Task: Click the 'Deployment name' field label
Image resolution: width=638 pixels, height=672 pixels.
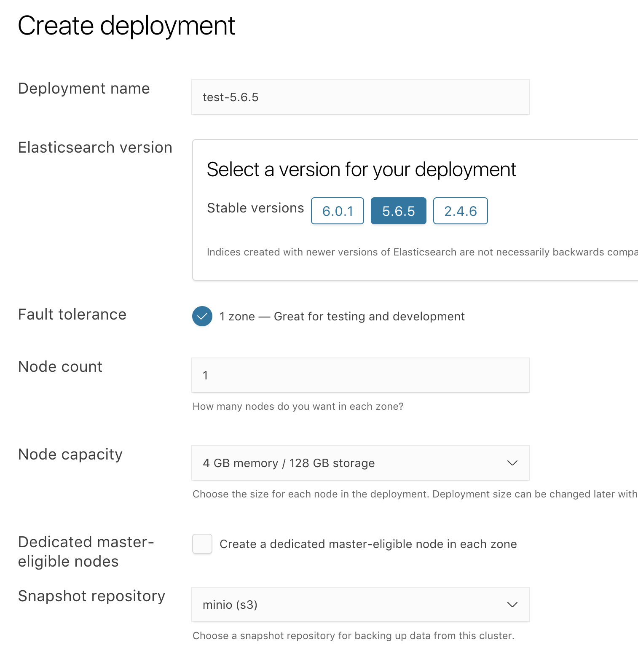Action: tap(84, 89)
